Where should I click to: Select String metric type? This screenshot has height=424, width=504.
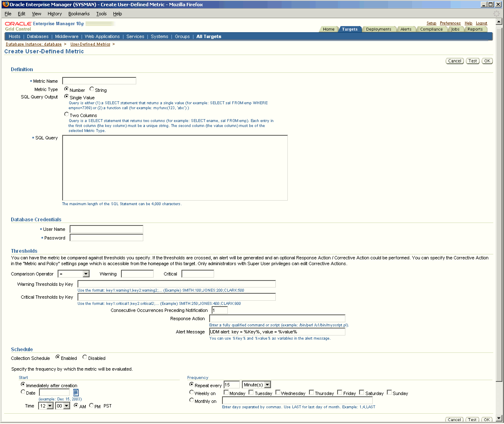(x=92, y=89)
